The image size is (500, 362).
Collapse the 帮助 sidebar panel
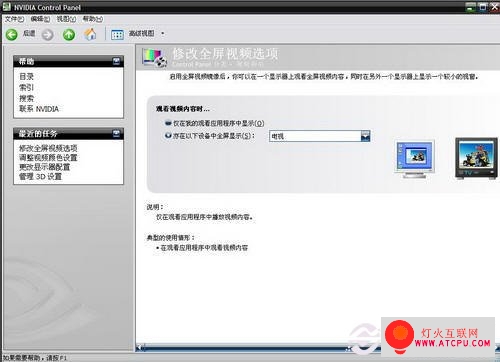[116, 61]
